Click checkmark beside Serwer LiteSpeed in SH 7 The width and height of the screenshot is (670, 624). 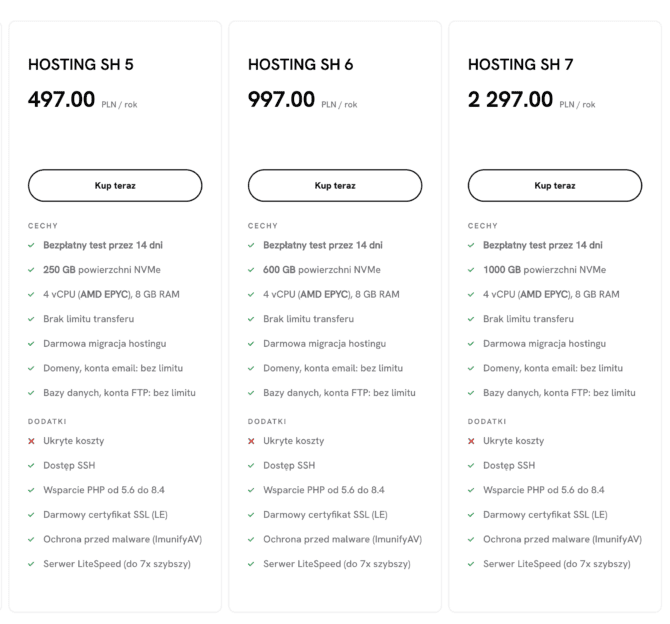(x=472, y=564)
